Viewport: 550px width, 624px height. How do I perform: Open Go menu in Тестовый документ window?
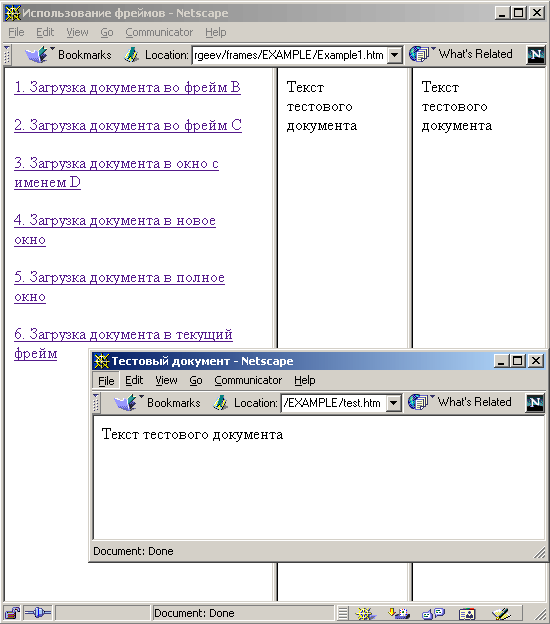click(196, 380)
